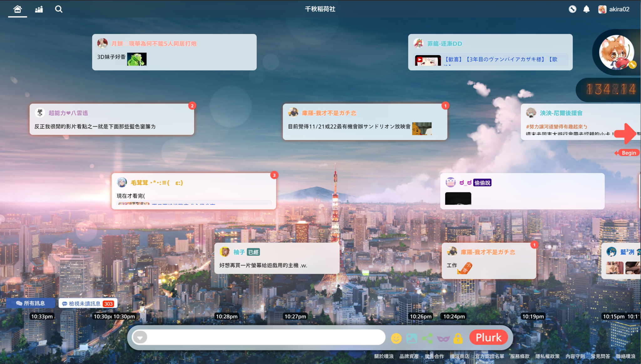Toggle private plurk lock icon
The image size is (641, 364).
click(458, 338)
